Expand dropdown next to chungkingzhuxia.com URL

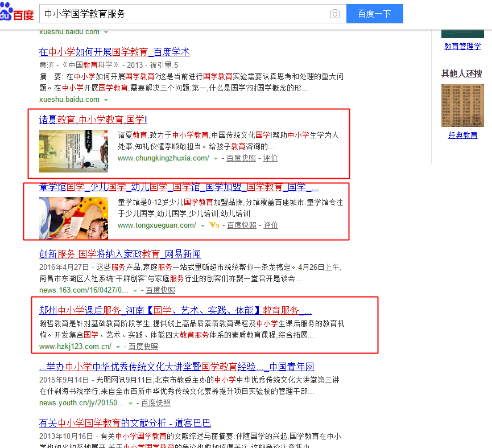click(216, 159)
